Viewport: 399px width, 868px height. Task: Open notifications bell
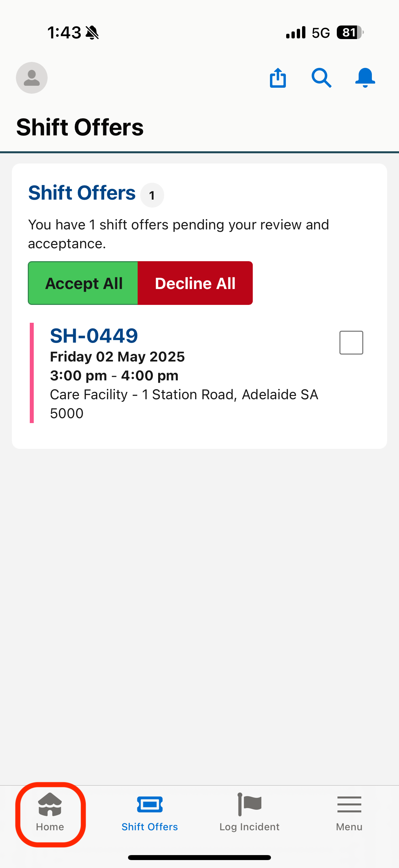tap(365, 78)
